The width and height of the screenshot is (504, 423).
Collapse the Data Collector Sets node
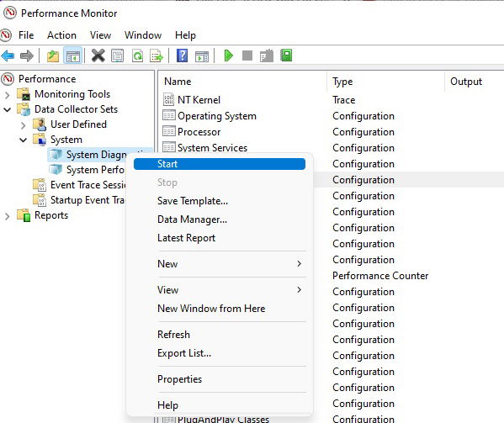point(7,109)
